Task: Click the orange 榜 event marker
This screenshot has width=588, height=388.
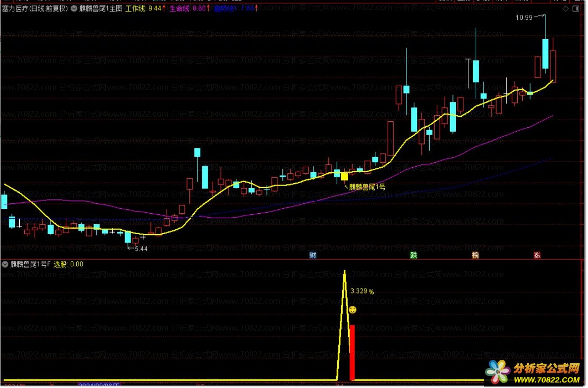Action: pyautogui.click(x=477, y=256)
